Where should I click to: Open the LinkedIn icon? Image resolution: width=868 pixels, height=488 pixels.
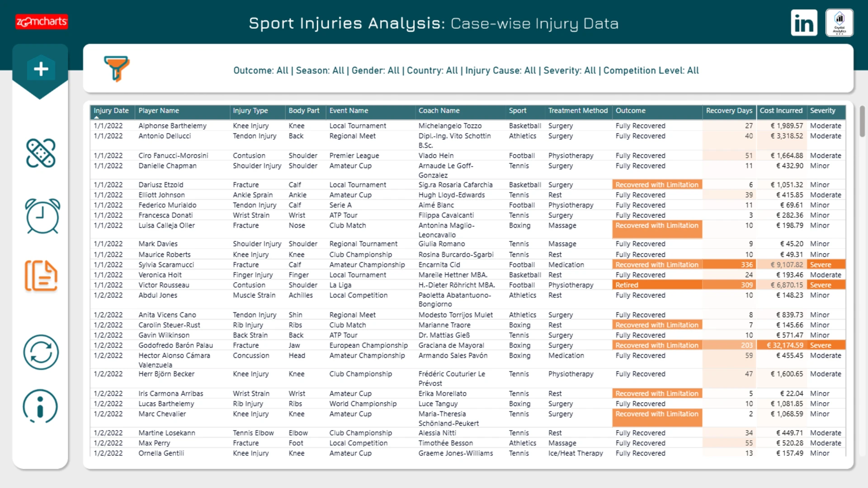tap(804, 23)
